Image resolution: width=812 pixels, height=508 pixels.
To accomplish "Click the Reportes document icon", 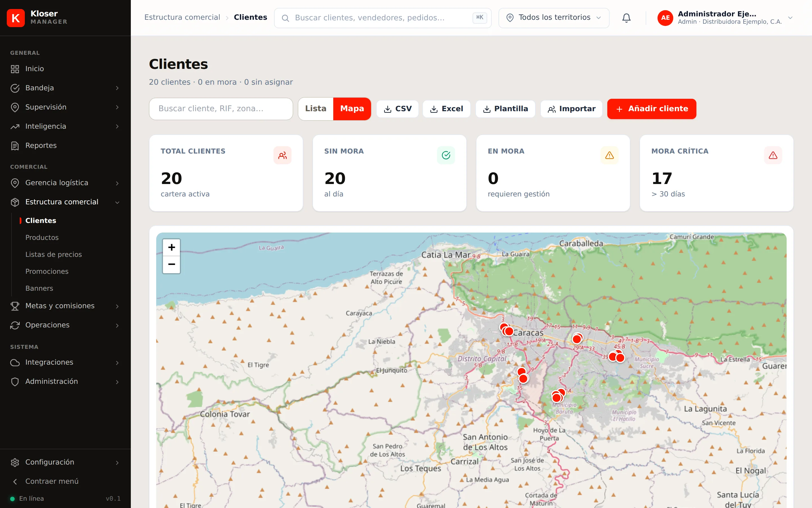I will click(x=15, y=146).
